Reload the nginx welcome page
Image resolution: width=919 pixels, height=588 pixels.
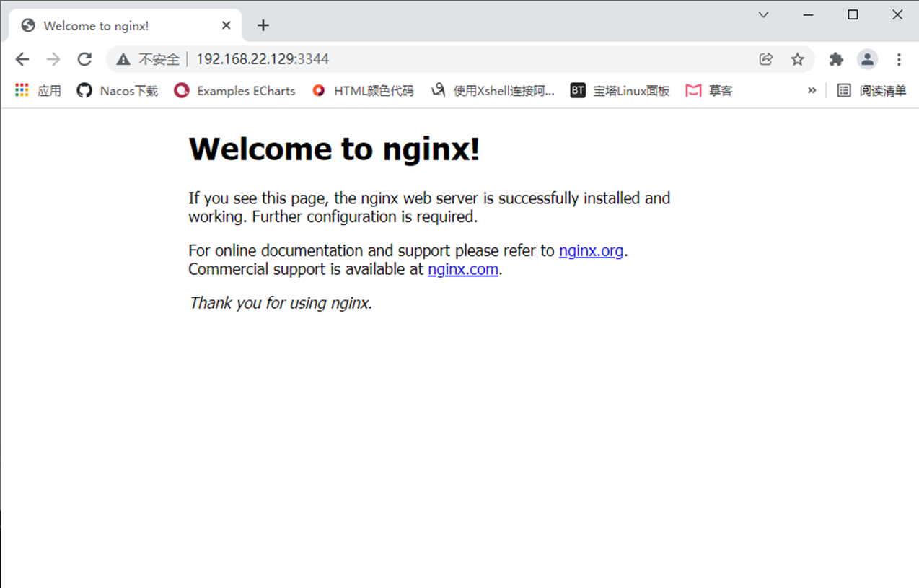click(x=84, y=59)
